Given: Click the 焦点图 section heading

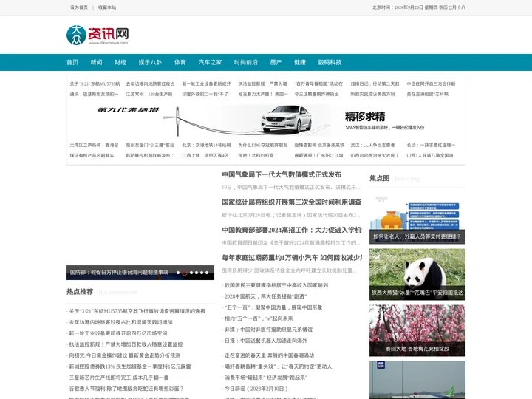Looking at the screenshot, I should click(x=379, y=179).
